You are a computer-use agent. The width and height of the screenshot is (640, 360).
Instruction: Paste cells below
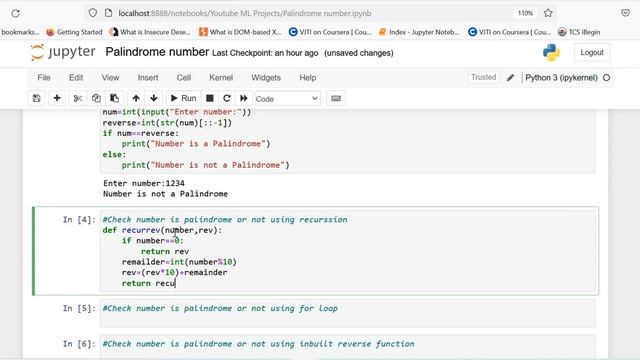[x=114, y=98]
